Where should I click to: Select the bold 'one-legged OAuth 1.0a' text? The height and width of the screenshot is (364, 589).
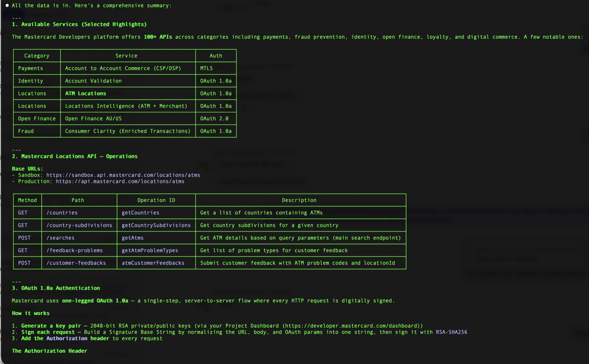95,301
